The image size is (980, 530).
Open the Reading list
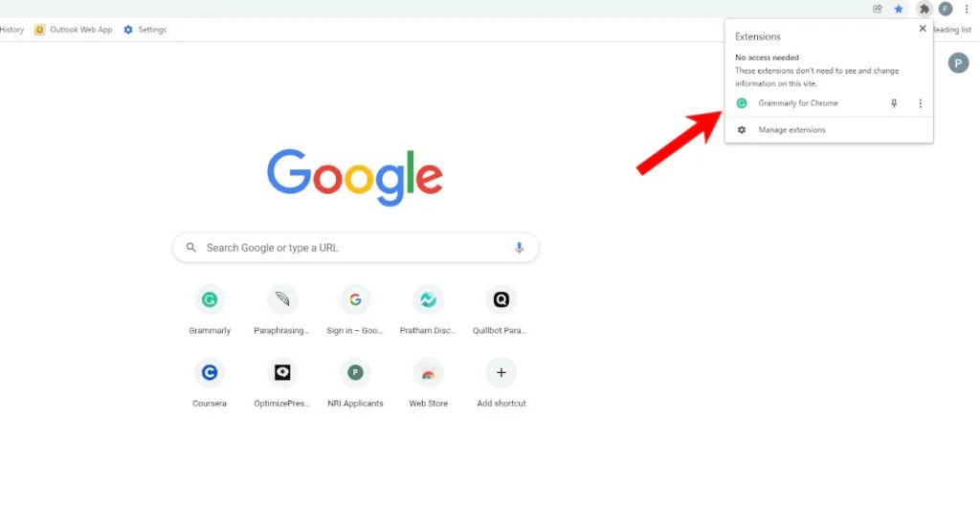pos(952,30)
